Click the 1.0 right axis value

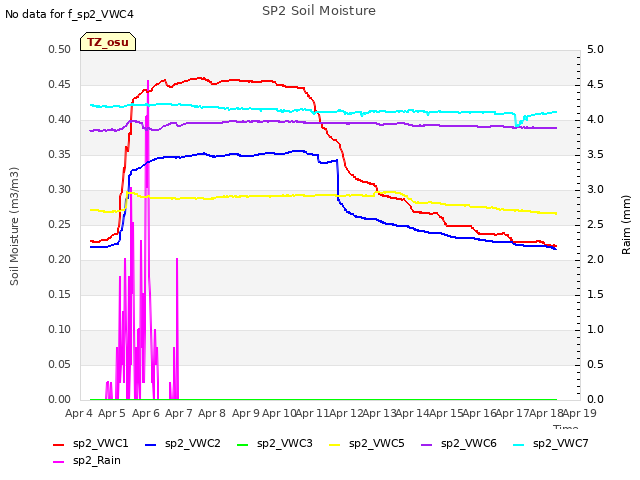pyautogui.click(x=595, y=329)
